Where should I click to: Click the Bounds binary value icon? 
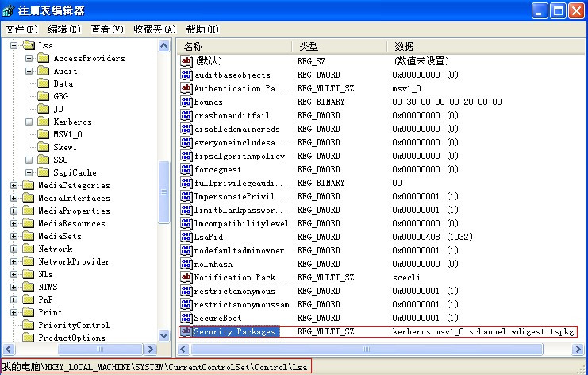pyautogui.click(x=186, y=102)
